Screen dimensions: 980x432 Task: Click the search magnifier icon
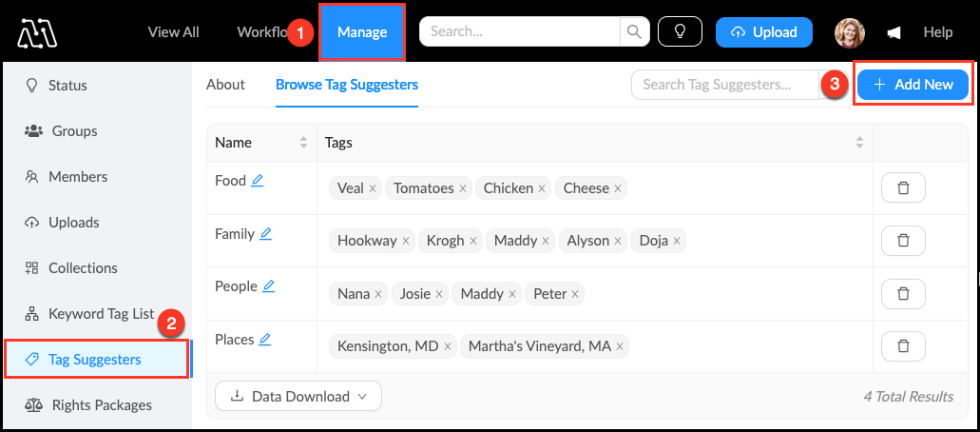pos(633,32)
